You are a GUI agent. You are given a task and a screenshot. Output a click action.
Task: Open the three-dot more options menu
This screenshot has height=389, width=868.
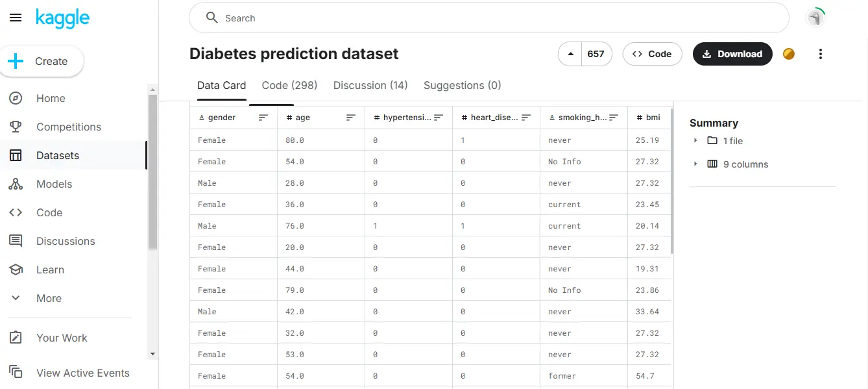tap(821, 54)
